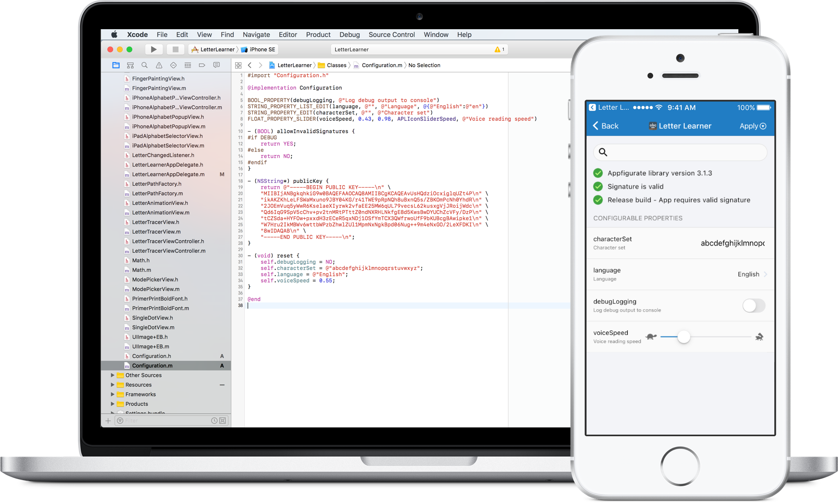Open the Test navigator diamond icon
This screenshot has height=504, width=838.
(173, 65)
